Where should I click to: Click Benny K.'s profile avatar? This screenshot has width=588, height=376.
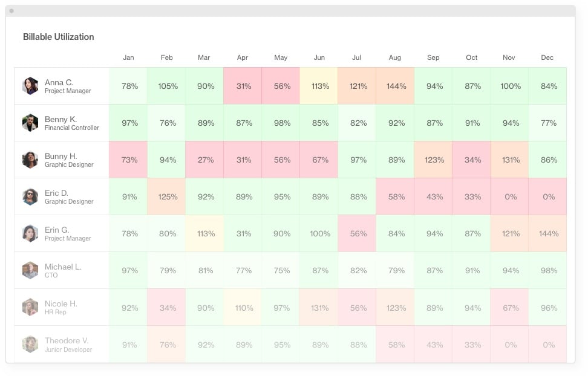(x=30, y=123)
